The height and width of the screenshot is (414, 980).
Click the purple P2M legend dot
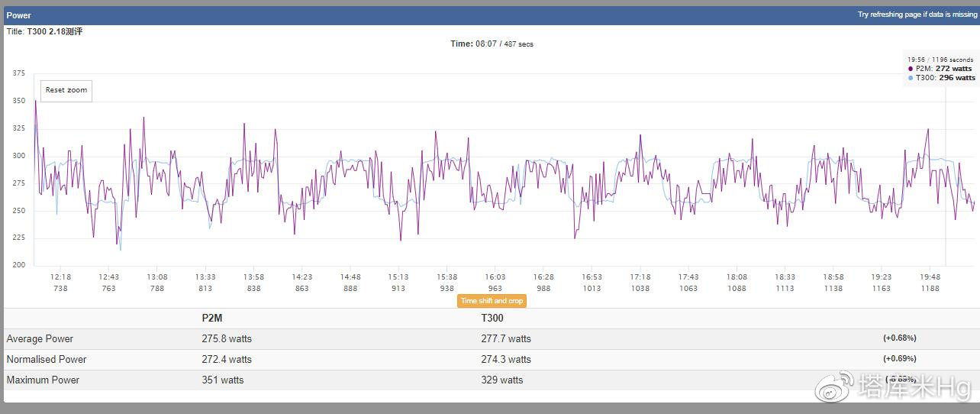tap(911, 69)
